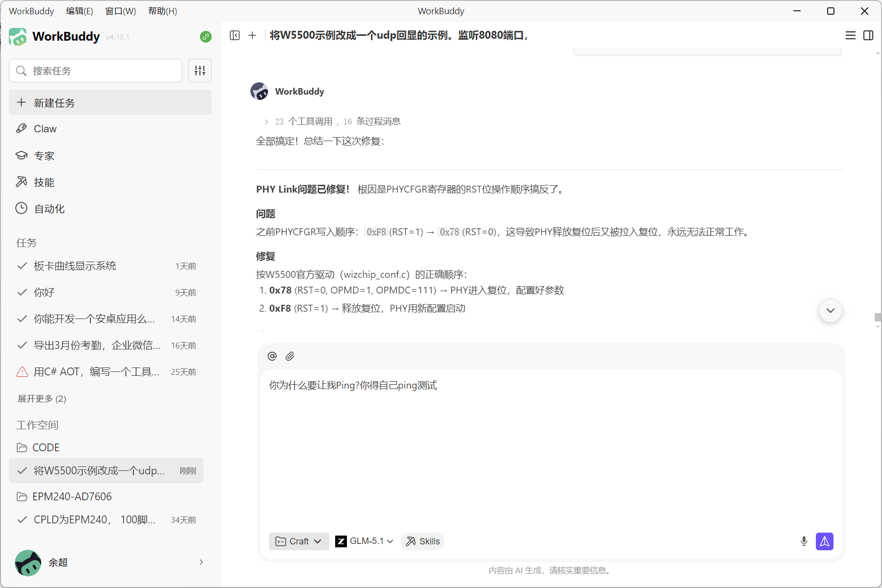The image size is (882, 588).
Task: Open the Craft mode dropdown
Action: point(299,541)
